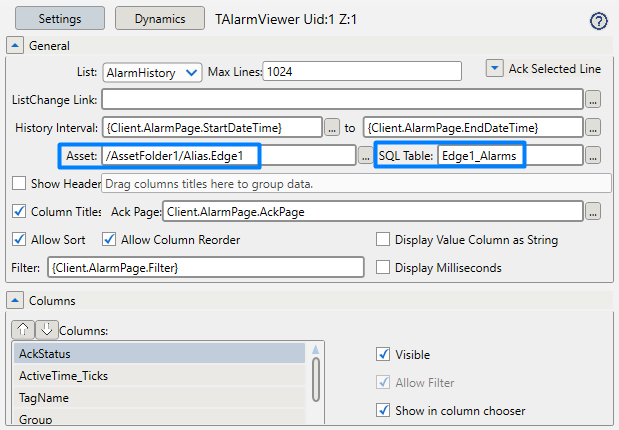Click the Filter input field

click(x=205, y=267)
